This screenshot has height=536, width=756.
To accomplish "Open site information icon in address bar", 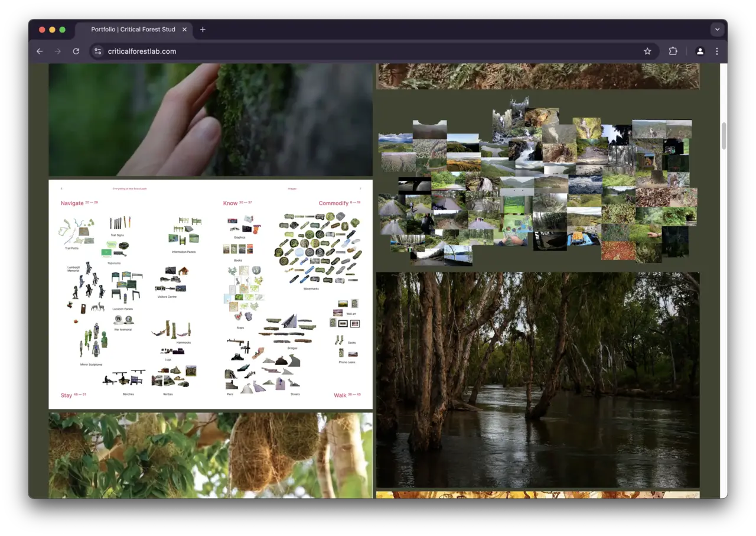I will [x=98, y=51].
